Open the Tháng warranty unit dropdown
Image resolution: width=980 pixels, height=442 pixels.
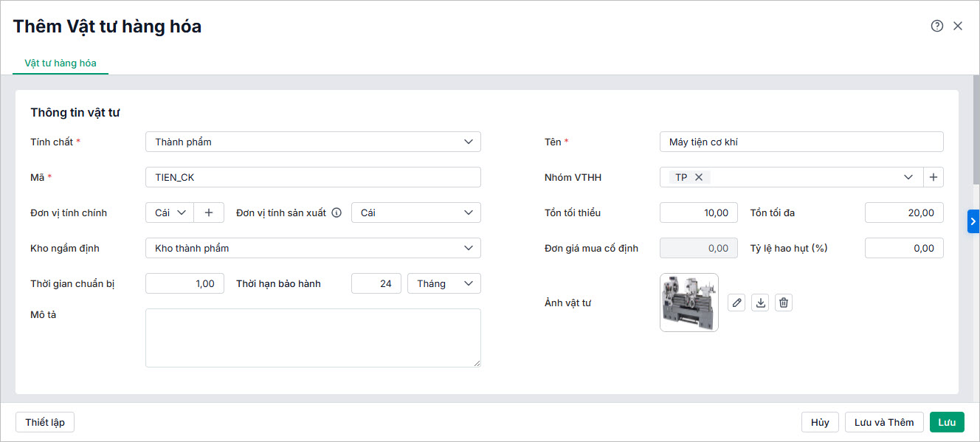pos(444,283)
